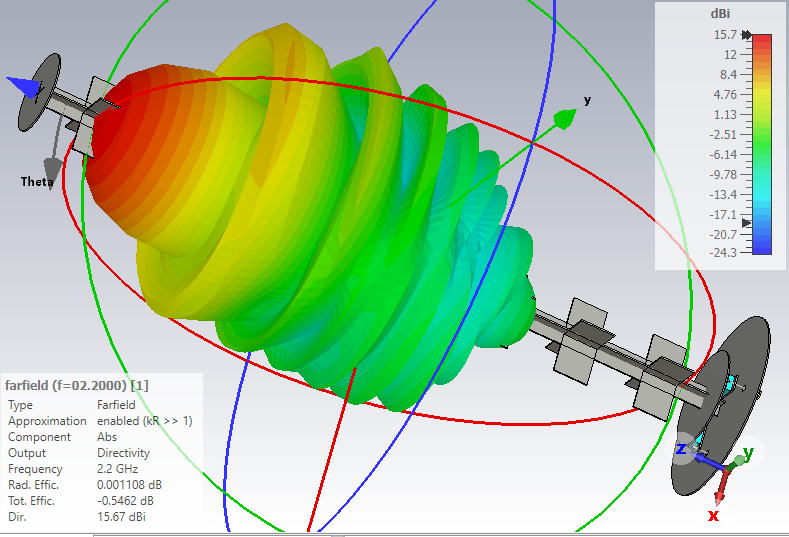Viewport: 789px width, 537px height.
Task: Click the 'Directivity' output value
Action: (x=123, y=453)
